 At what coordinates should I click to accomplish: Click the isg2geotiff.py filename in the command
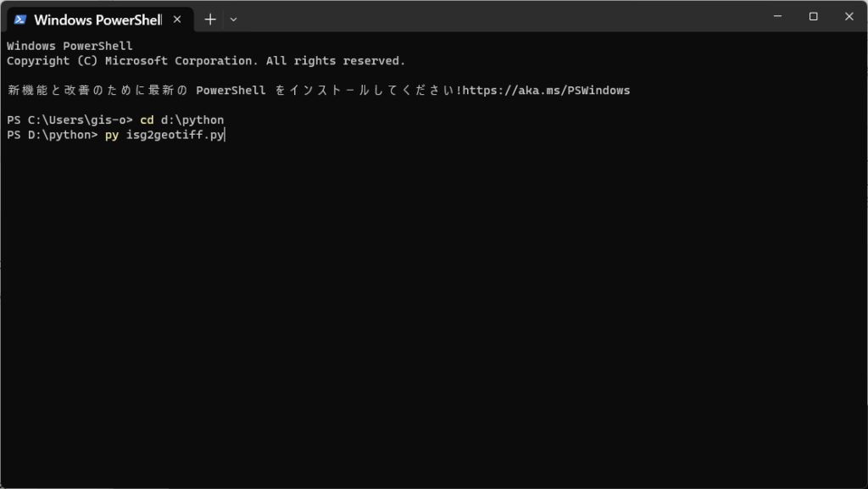tap(175, 135)
